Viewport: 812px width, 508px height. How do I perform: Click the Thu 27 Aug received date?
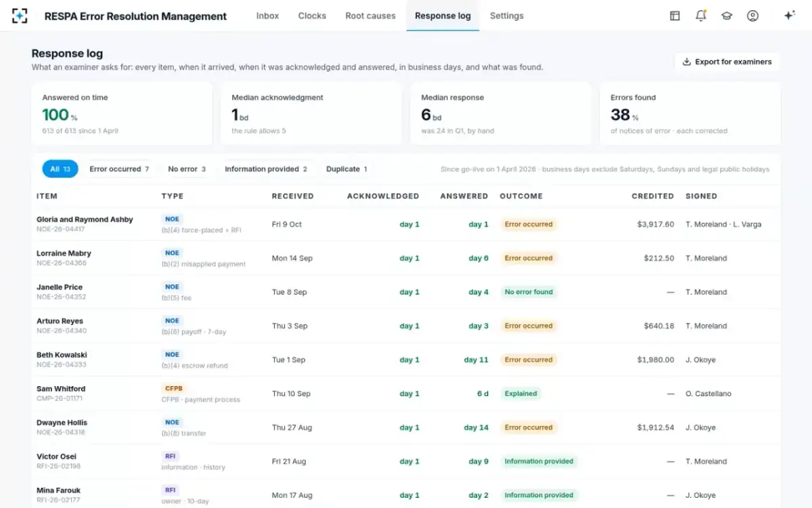(292, 427)
